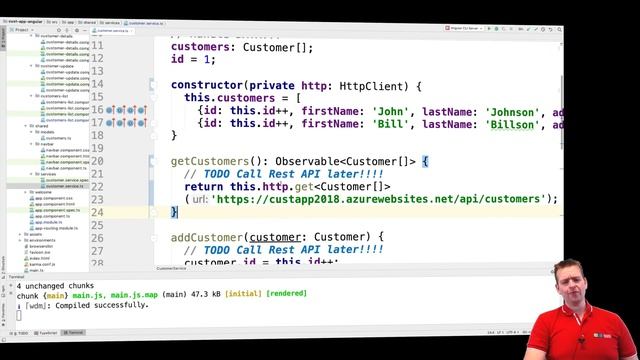This screenshot has height=360, width=640.
Task: Collapse the services folder
Action: [31, 174]
